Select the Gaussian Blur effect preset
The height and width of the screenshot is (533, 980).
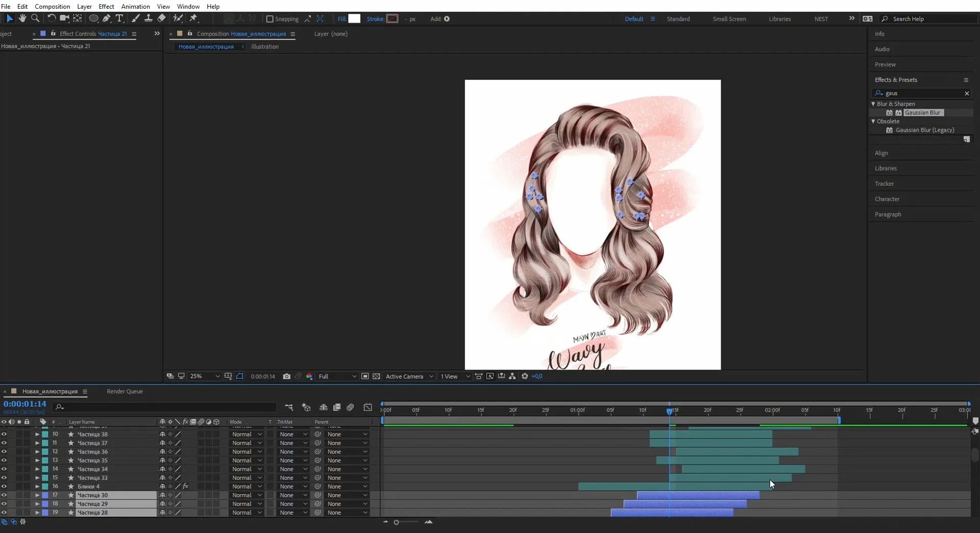point(923,112)
